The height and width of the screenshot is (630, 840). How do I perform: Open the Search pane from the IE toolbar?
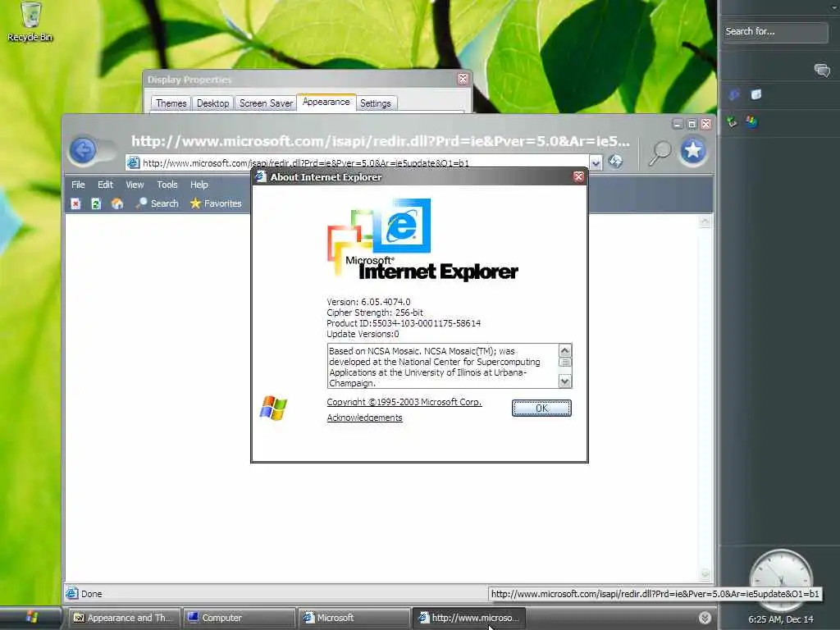click(157, 203)
